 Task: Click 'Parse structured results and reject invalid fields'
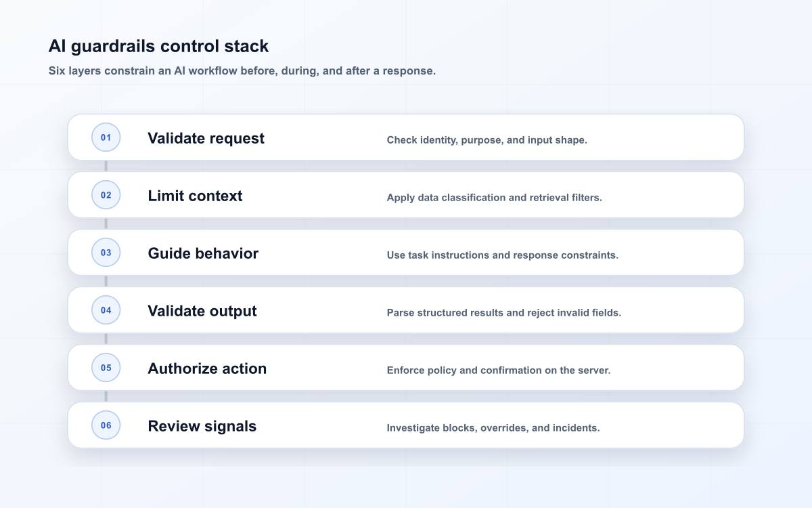click(x=504, y=313)
